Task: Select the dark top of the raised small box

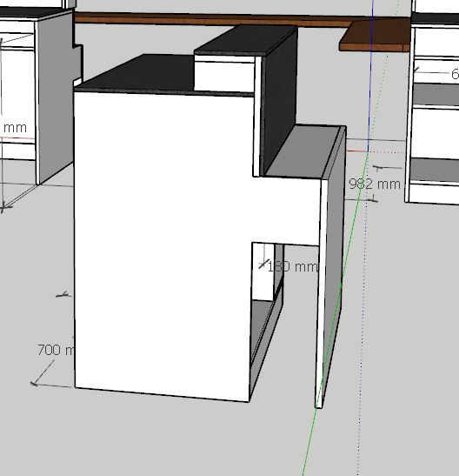Action: 245,40
